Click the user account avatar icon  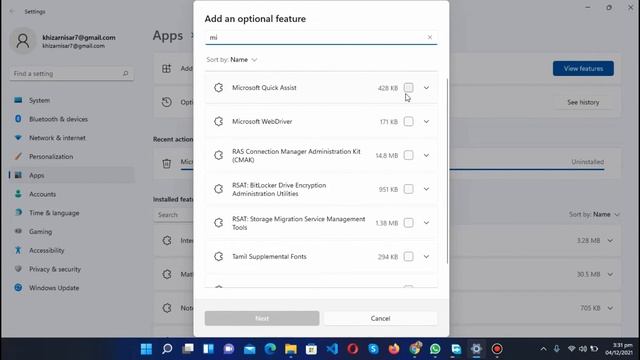[x=23, y=41]
